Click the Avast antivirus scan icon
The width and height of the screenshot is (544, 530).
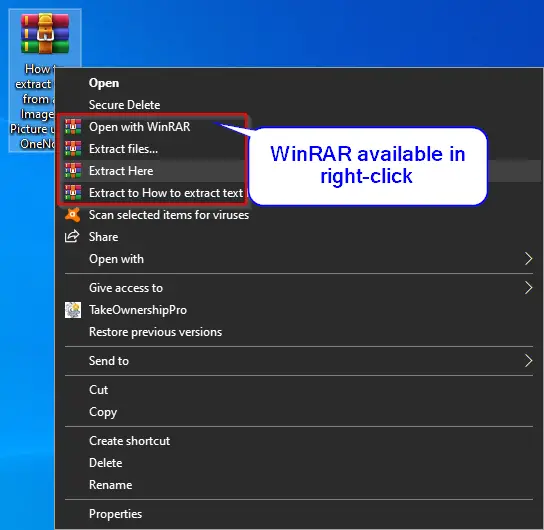tap(73, 215)
